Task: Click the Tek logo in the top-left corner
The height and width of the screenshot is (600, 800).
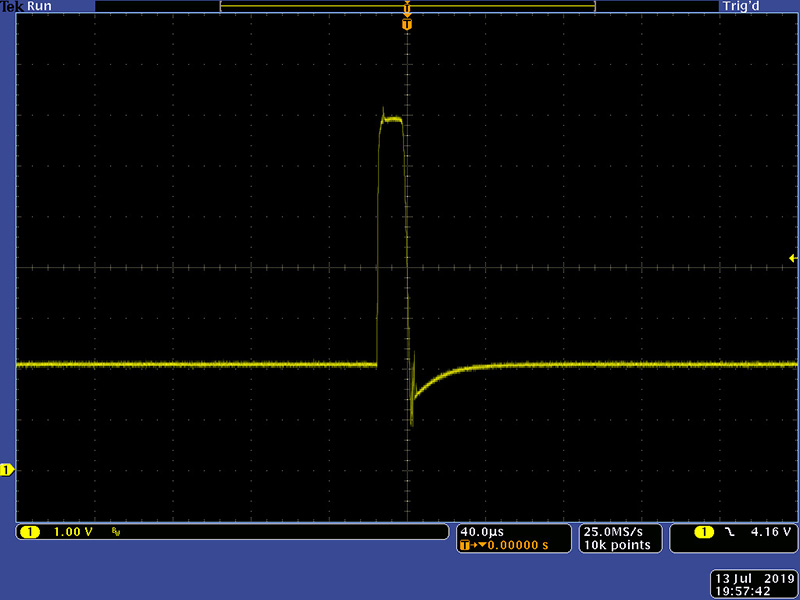Action: click(x=12, y=6)
